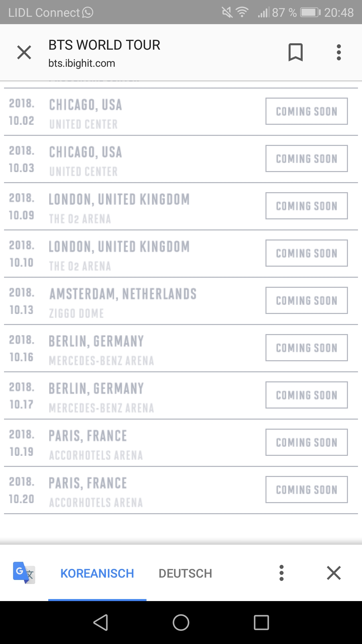Select the Koreanisch language tab
Image resolution: width=362 pixels, height=644 pixels.
pyautogui.click(x=97, y=573)
